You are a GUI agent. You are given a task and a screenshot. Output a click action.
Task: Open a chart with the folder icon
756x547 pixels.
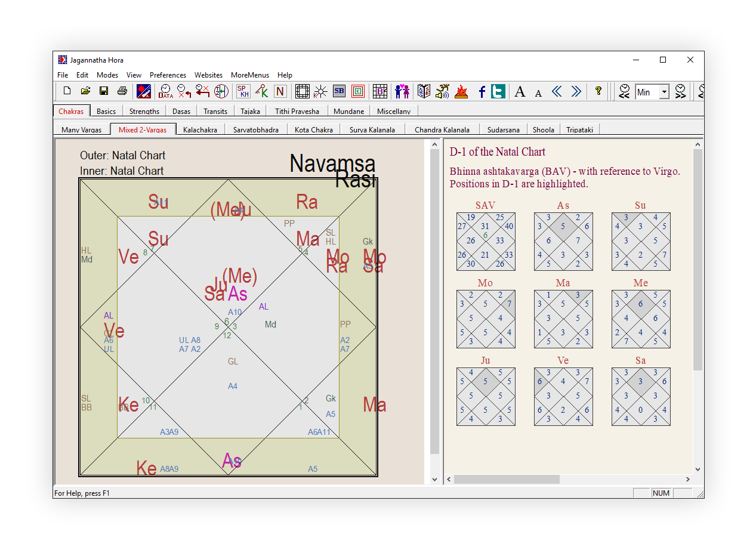tap(85, 91)
